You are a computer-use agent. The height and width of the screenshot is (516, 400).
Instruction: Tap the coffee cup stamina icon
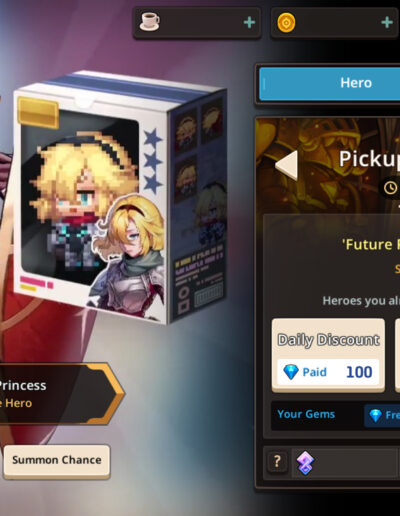149,22
